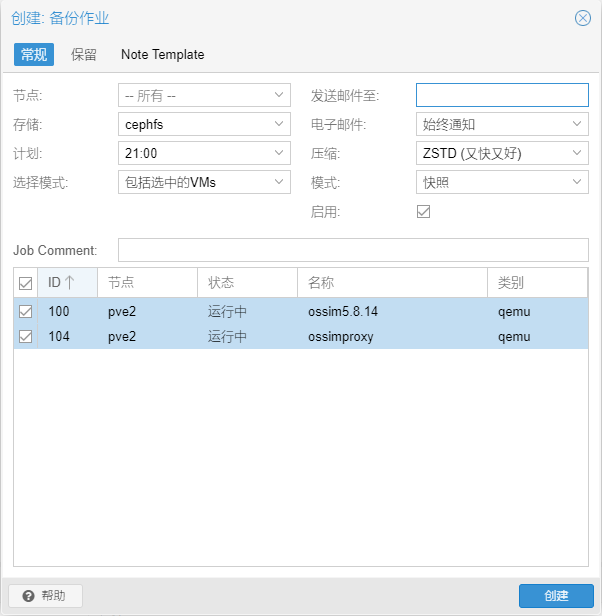Sort table by 名称 column header

click(x=390, y=284)
